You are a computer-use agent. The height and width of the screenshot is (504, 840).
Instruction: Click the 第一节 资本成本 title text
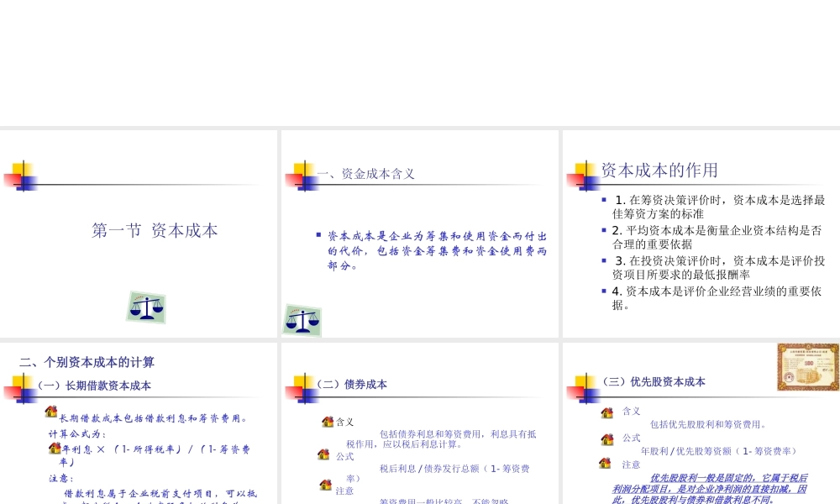[x=154, y=230]
